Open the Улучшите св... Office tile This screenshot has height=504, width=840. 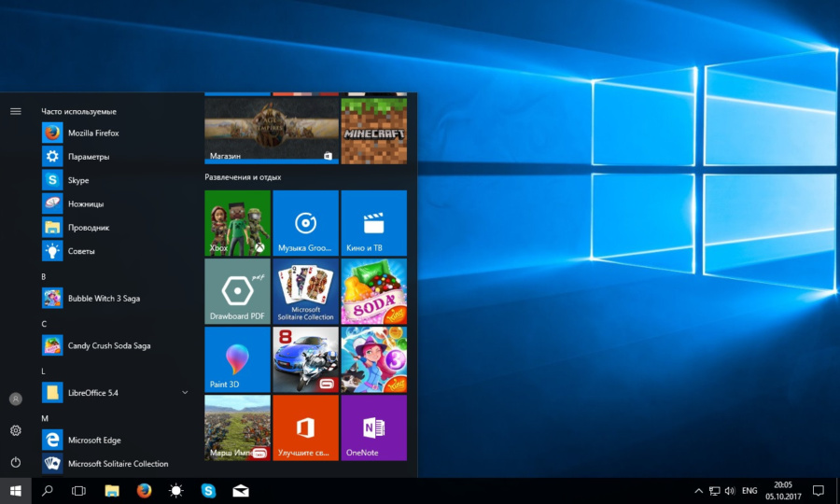(x=305, y=428)
